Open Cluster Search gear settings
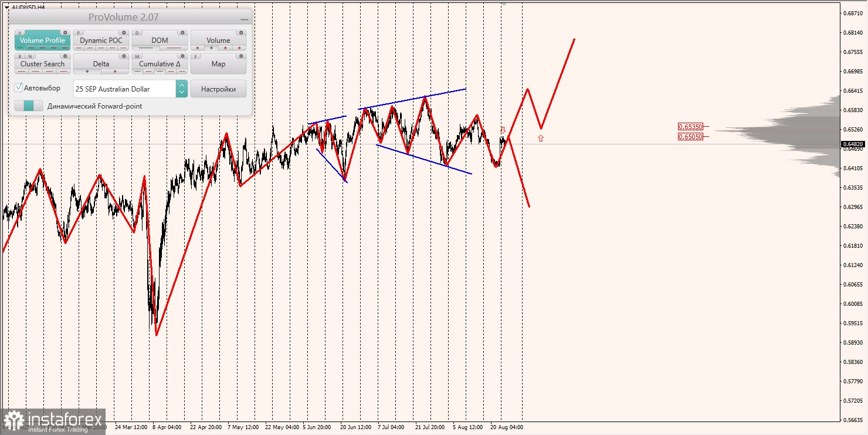Viewport: 868px width, 435px height. 65,56
